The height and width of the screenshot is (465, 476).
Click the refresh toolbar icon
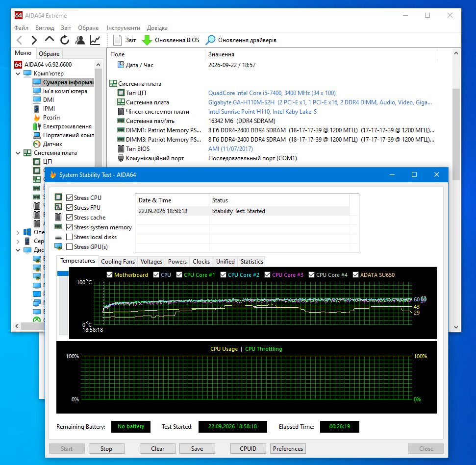[64, 40]
